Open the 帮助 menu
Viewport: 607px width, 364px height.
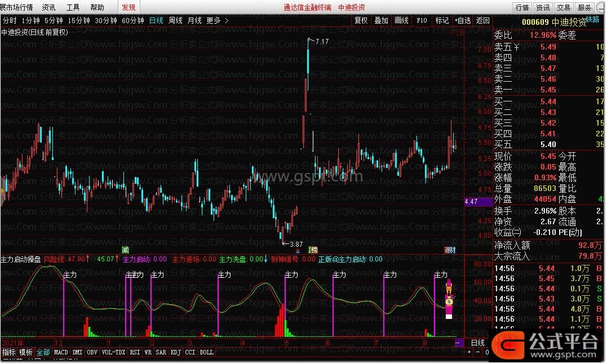pyautogui.click(x=97, y=7)
